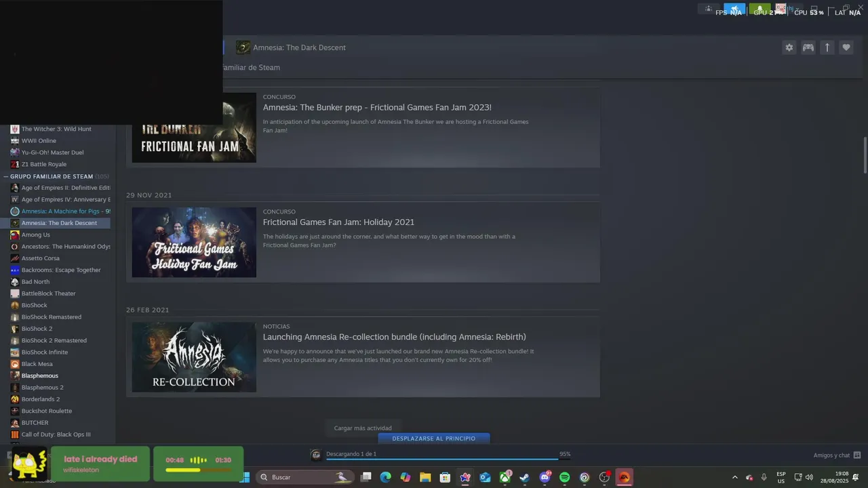Open Launching Amnesia Re-collection bundle title
The width and height of the screenshot is (868, 488).
coord(395,337)
